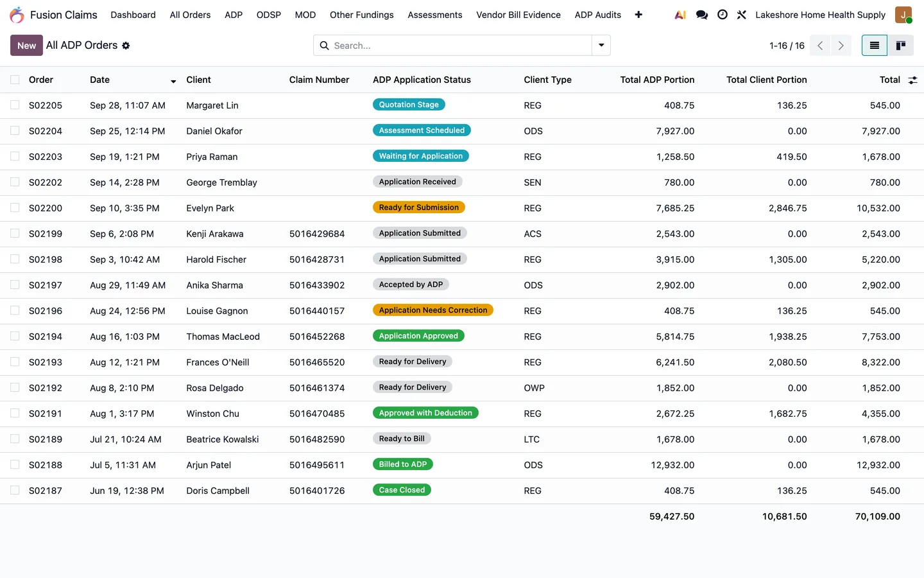Open the ADP menu

coord(234,15)
